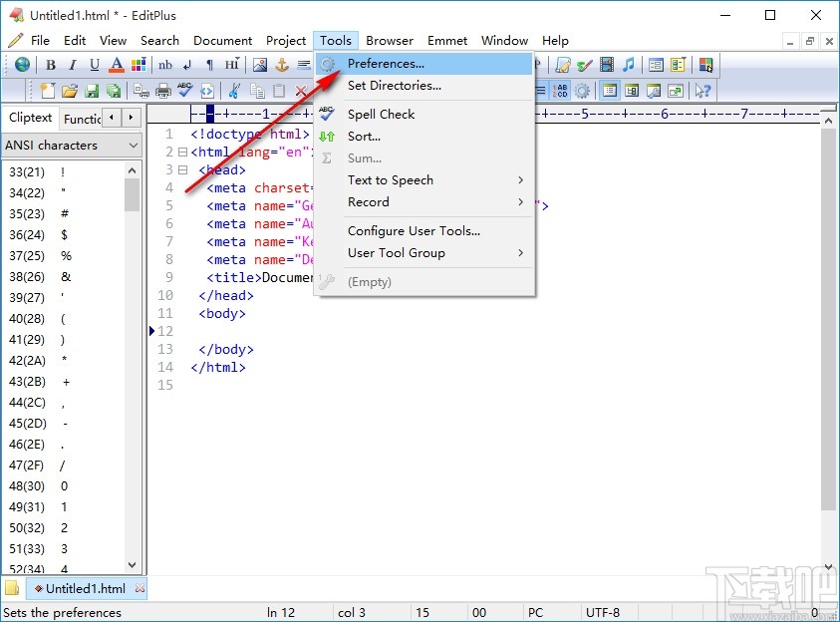Insert image using picture icon
The height and width of the screenshot is (622, 840).
(260, 65)
